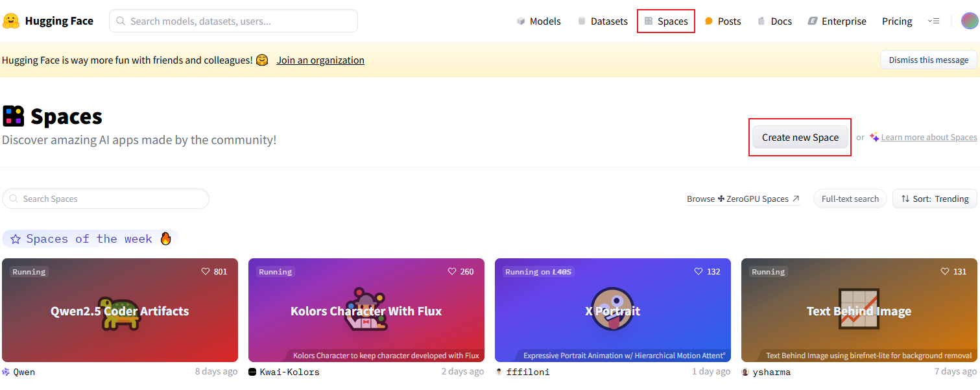Open the additional navigation menu icon

[x=933, y=21]
